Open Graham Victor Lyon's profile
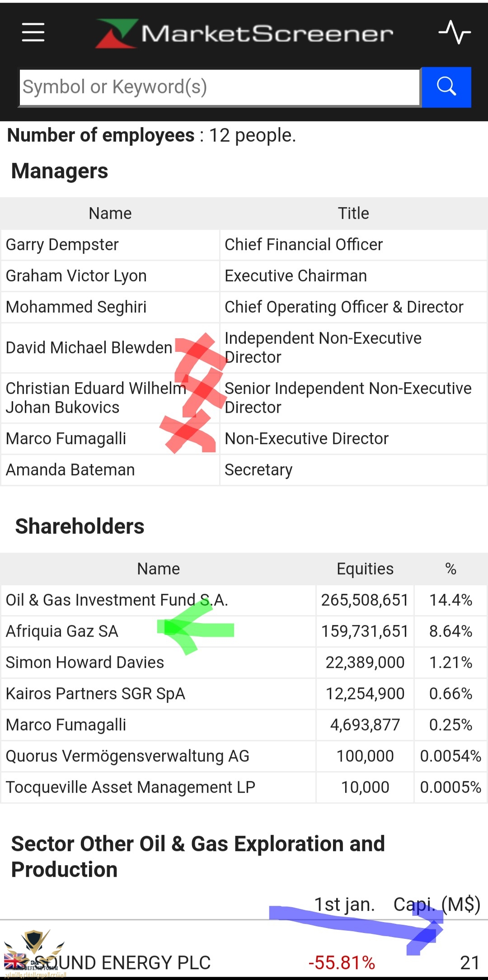Viewport: 488px width, 980px height. pos(76,276)
